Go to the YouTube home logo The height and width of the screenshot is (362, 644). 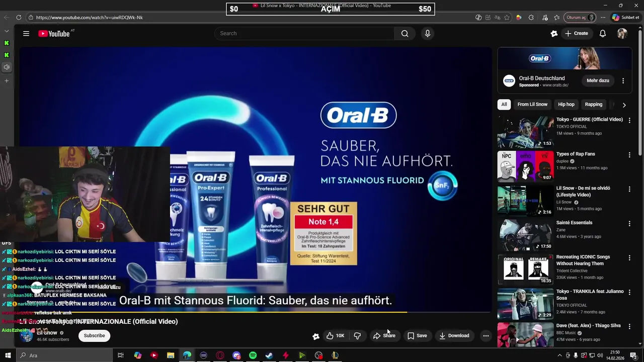[x=53, y=34]
